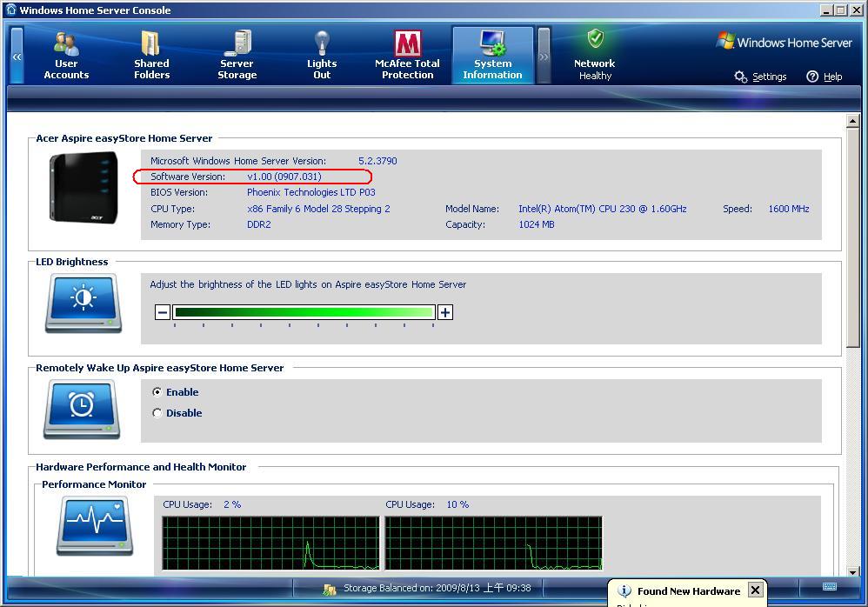This screenshot has width=868, height=607.
Task: Click the vertical scrollbar down arrow
Action: coord(853,571)
